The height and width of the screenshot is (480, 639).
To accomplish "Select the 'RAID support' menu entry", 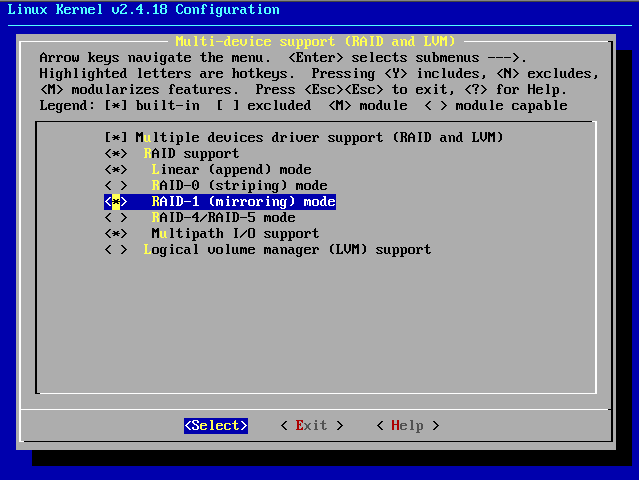I will click(191, 154).
